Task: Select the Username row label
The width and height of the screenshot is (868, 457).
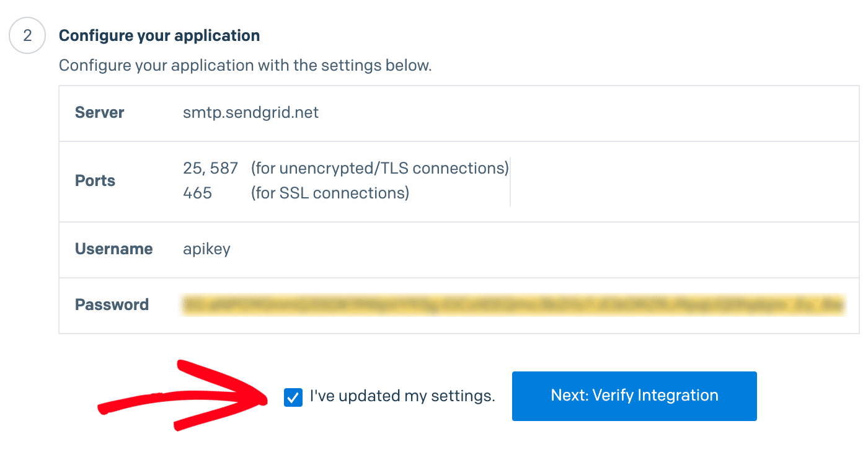Action: [113, 249]
